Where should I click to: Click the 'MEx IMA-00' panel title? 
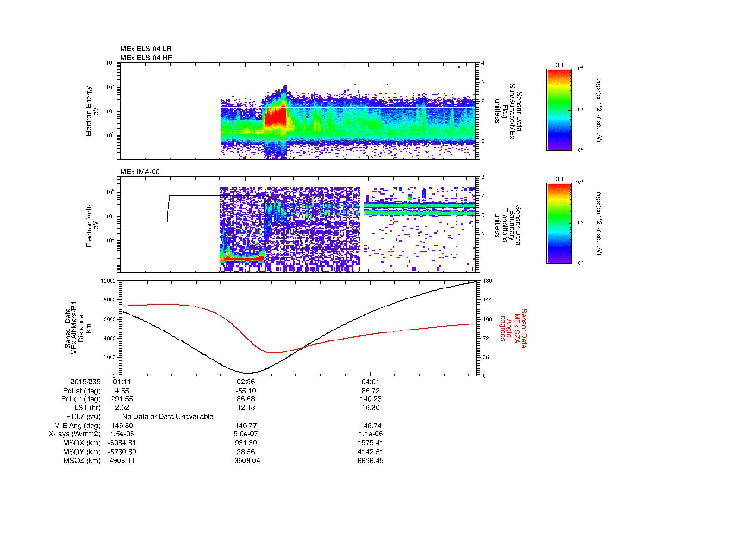click(140, 172)
